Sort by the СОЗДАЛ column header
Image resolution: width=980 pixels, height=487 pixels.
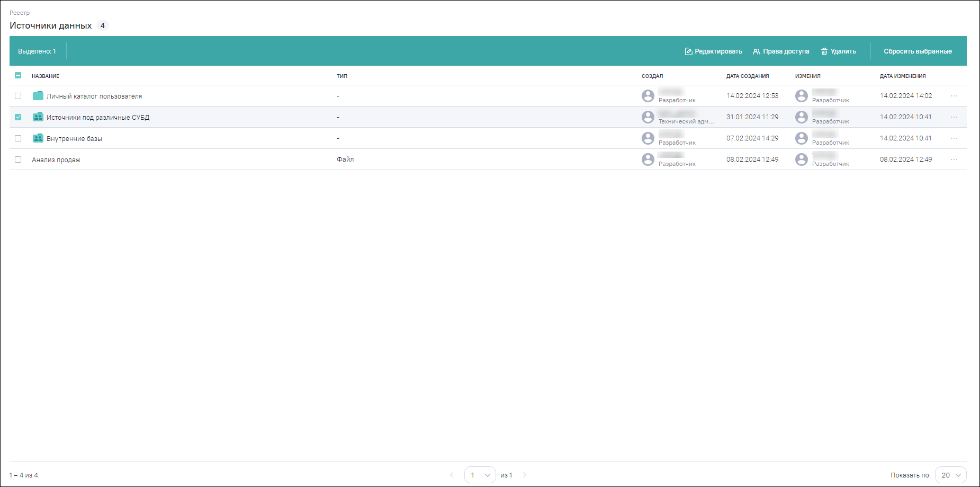[652, 76]
